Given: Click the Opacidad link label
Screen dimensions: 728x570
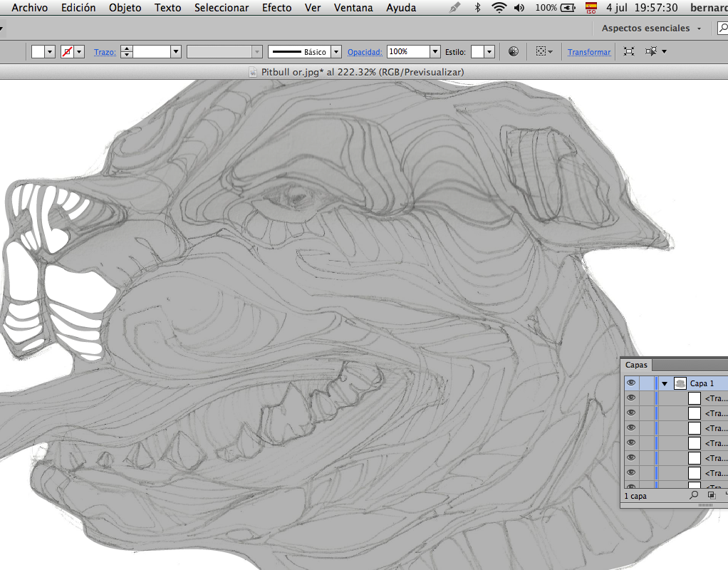Looking at the screenshot, I should tap(365, 52).
